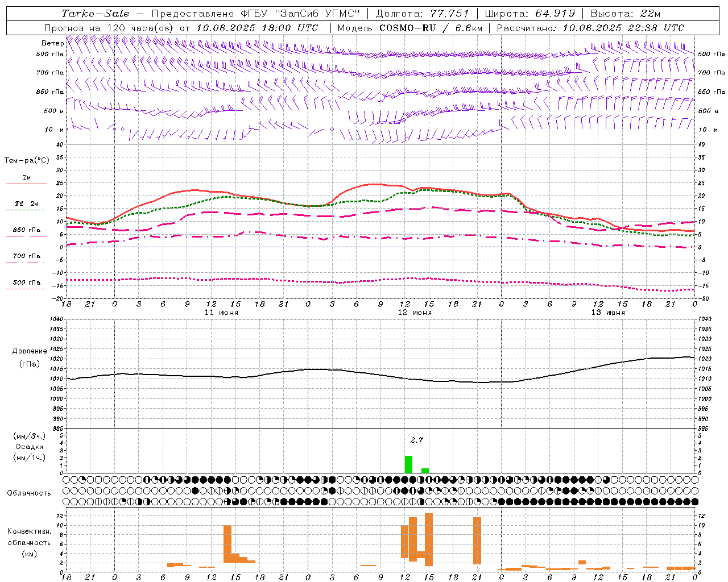The height and width of the screenshot is (582, 728).
Task: Click the Tarko-Sale station title
Action: pos(95,14)
